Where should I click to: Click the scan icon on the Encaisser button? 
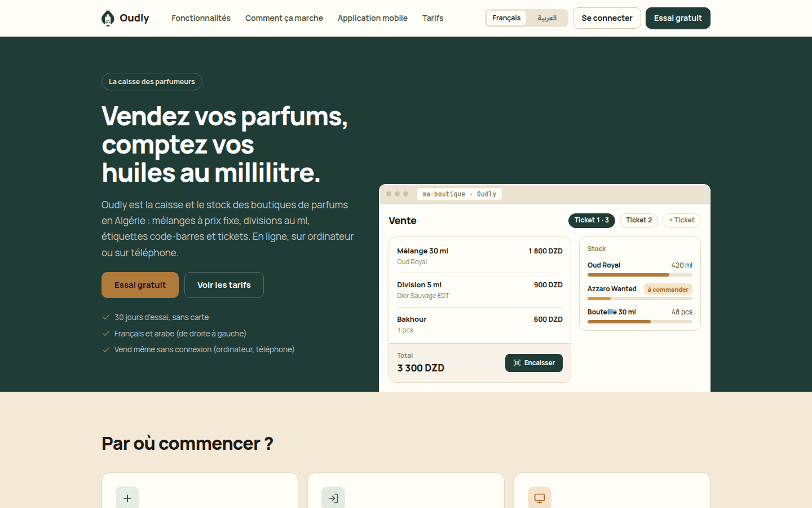517,363
